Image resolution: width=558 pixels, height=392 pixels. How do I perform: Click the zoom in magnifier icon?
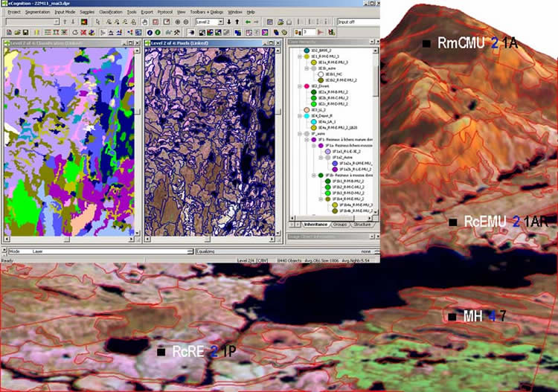click(178, 22)
